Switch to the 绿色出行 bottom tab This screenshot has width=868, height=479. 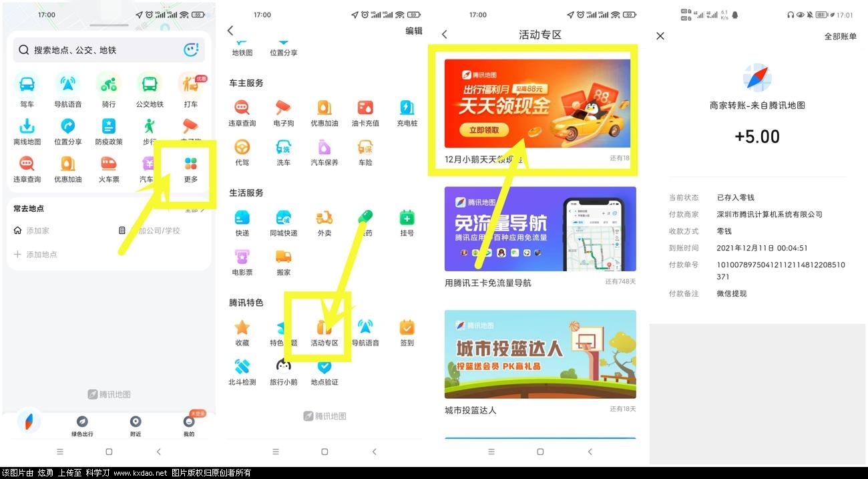tap(82, 425)
